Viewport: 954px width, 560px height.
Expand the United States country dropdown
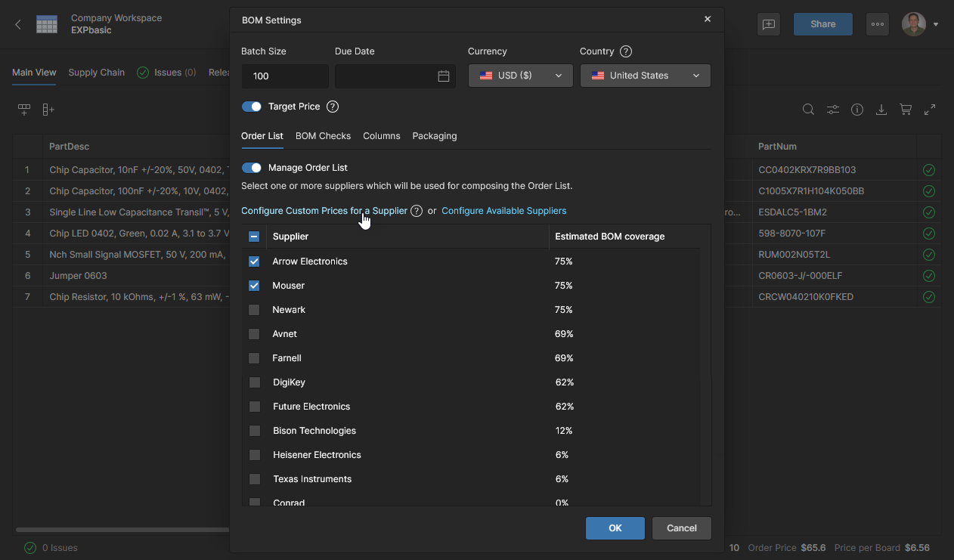click(645, 76)
